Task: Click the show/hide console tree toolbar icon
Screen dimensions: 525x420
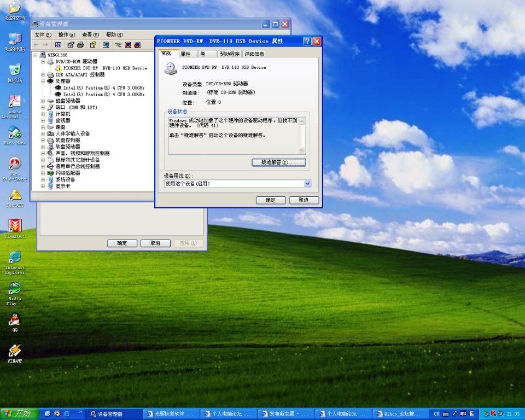Action: point(58,45)
